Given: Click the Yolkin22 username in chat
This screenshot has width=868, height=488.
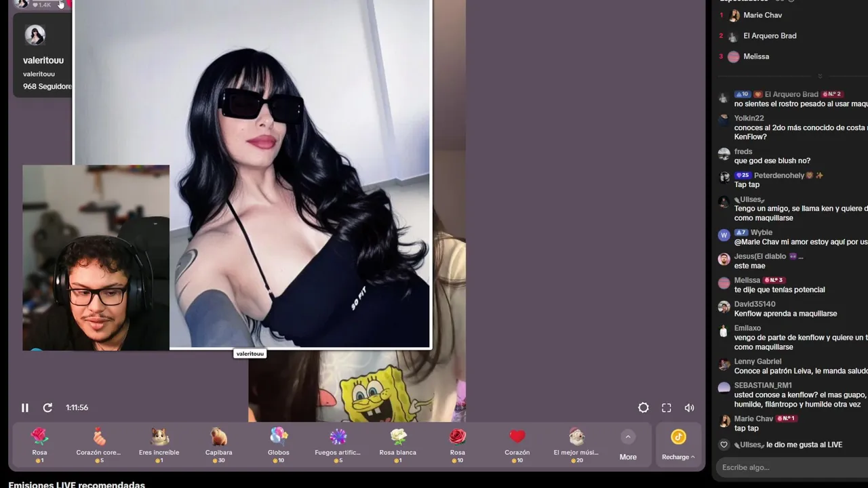Looking at the screenshot, I should 749,118.
